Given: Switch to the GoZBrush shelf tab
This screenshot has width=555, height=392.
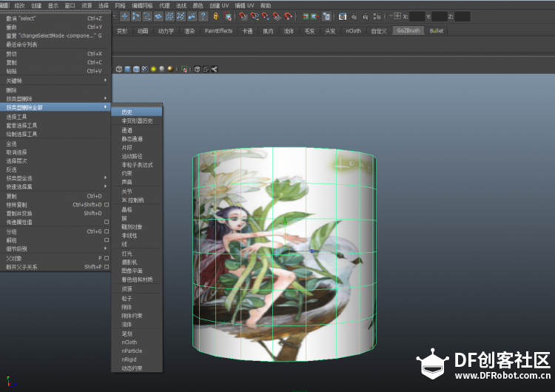Looking at the screenshot, I should coord(408,31).
